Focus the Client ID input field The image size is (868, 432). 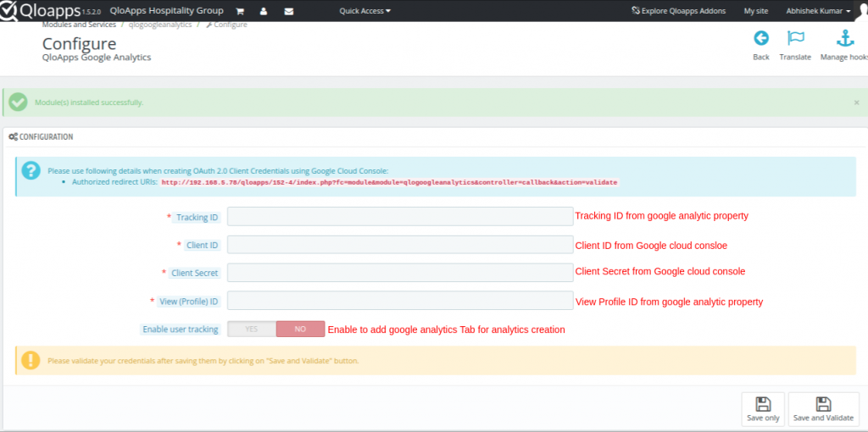click(400, 245)
